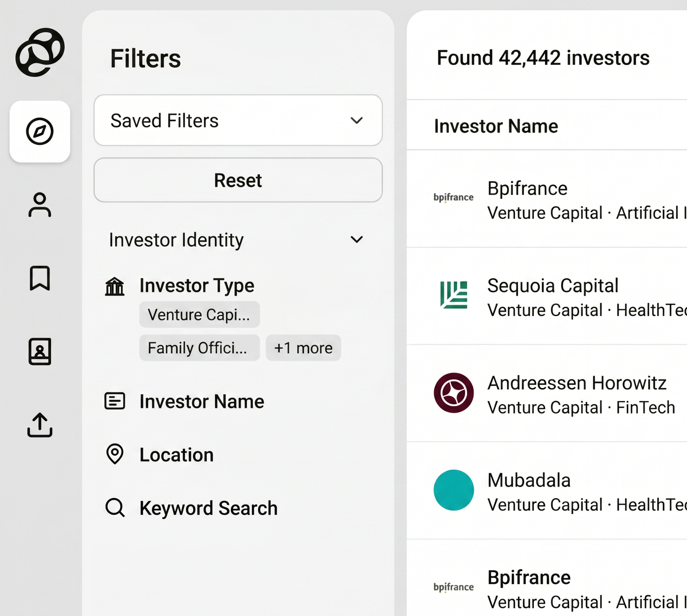This screenshot has width=687, height=616.
Task: Click the Reset button
Action: (x=238, y=180)
